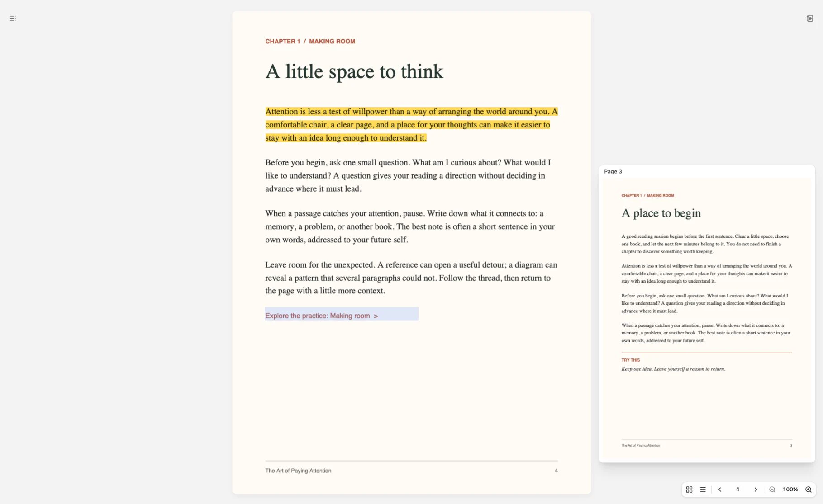The width and height of the screenshot is (823, 504).
Task: Open the table of contents sidebar
Action: coord(13,19)
